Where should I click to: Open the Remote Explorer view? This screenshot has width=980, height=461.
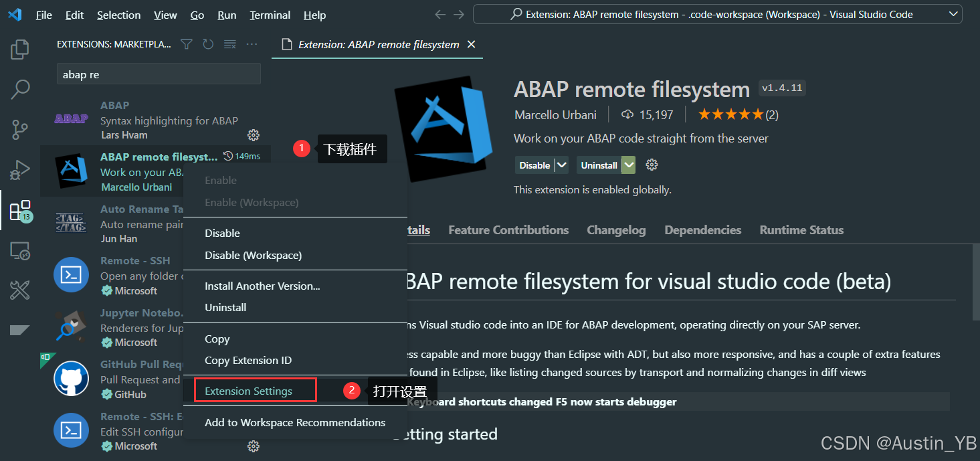pos(20,251)
